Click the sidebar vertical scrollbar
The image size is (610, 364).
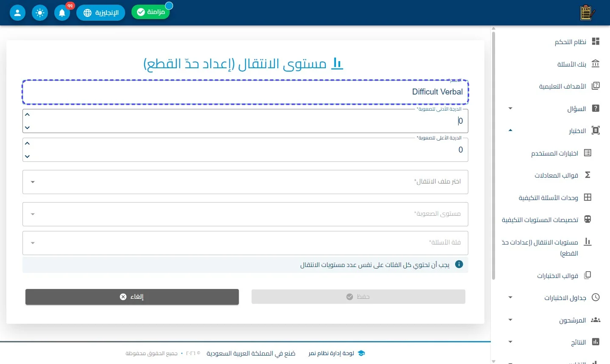pos(493,155)
